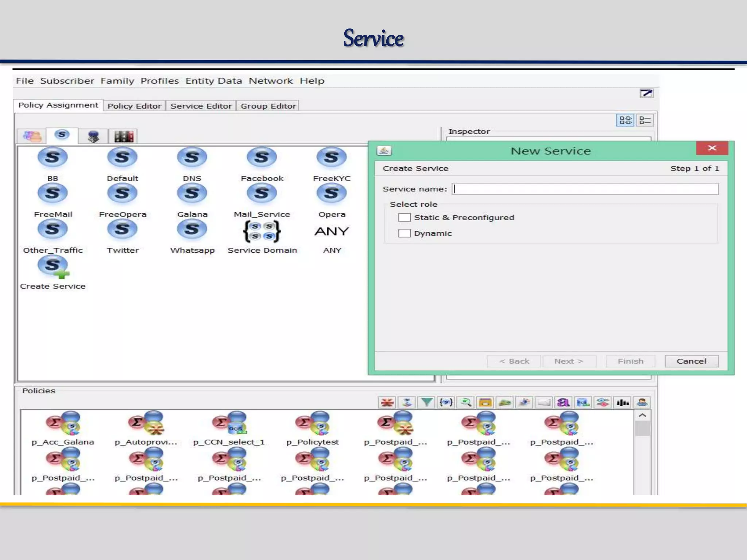Click the Cancel button in New Service dialog
Image resolution: width=747 pixels, height=560 pixels.
[x=691, y=361]
